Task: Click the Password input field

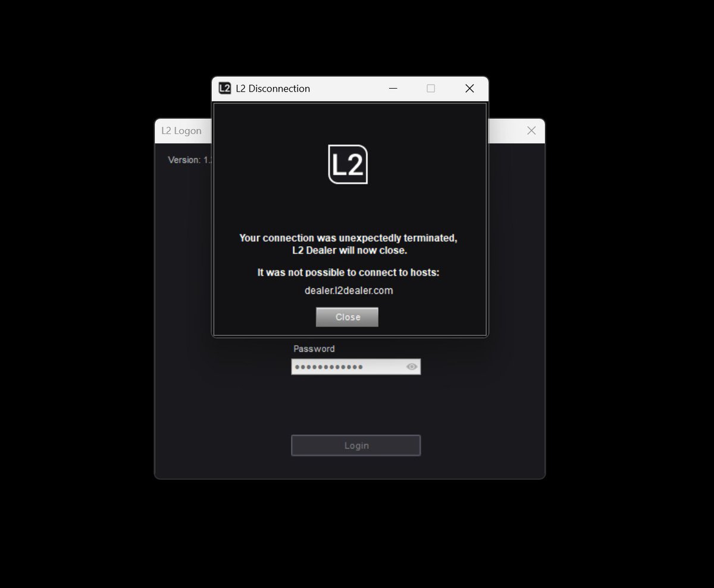Action: point(356,367)
